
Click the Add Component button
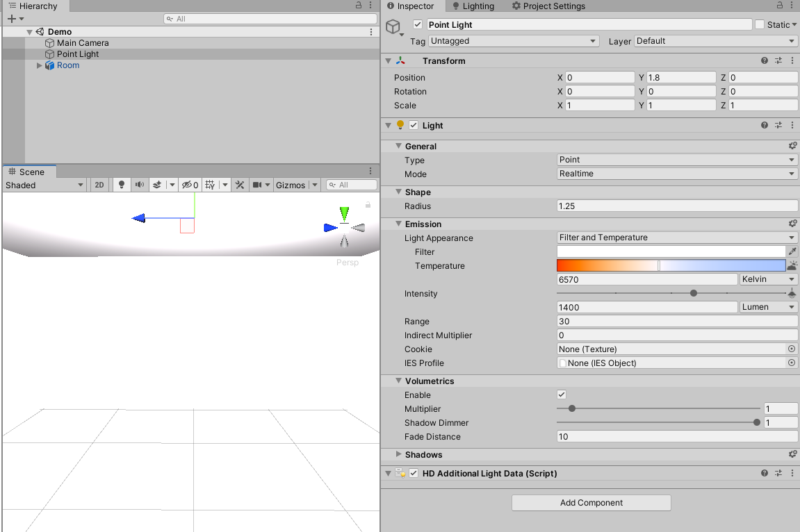pyautogui.click(x=591, y=502)
